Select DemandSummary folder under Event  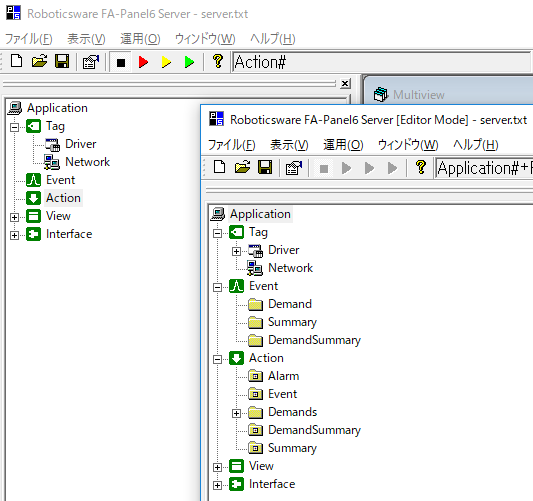[x=314, y=340]
